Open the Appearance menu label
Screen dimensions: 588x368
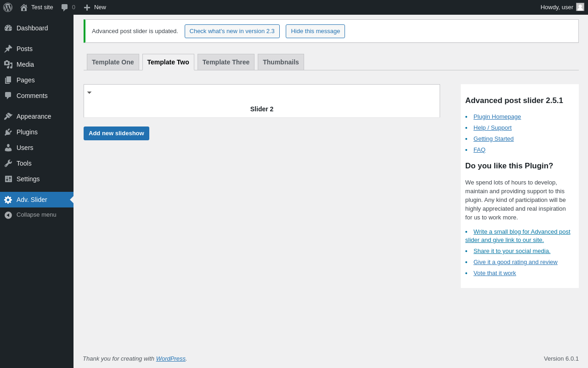tap(34, 116)
